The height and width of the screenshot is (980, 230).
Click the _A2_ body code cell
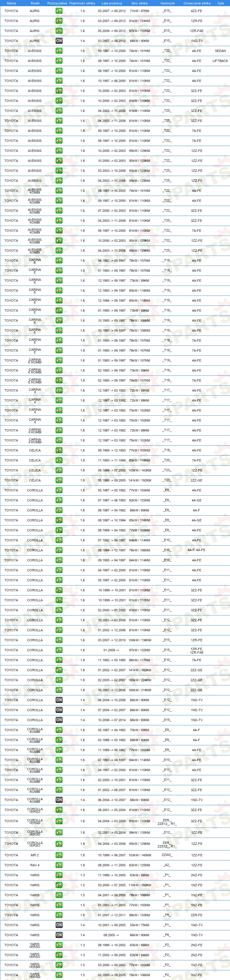coord(167,865)
